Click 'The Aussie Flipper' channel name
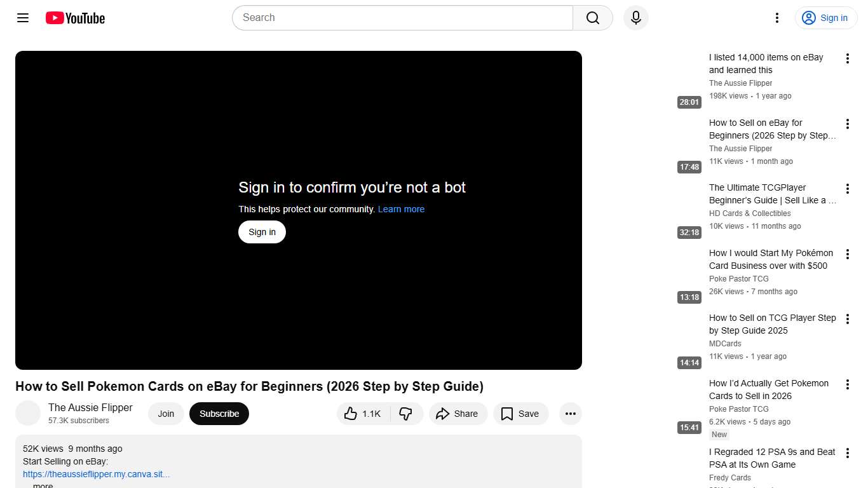The width and height of the screenshot is (868, 488). (x=90, y=407)
